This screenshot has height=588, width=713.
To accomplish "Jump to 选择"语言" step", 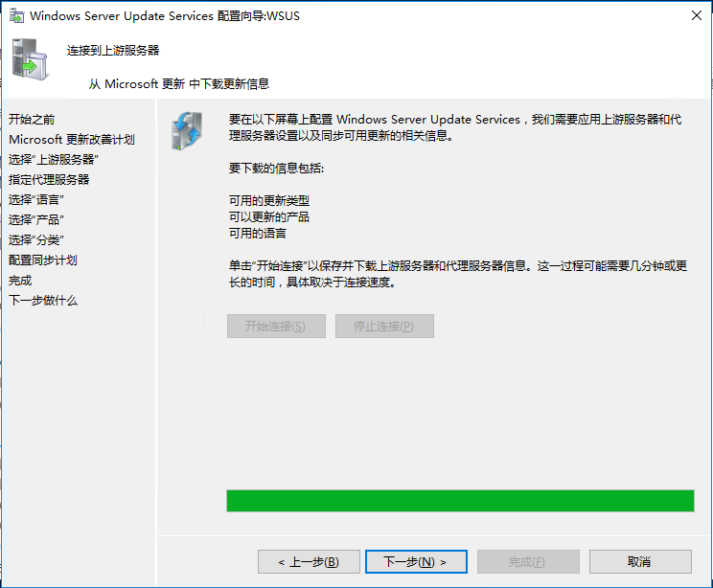I will click(x=36, y=199).
